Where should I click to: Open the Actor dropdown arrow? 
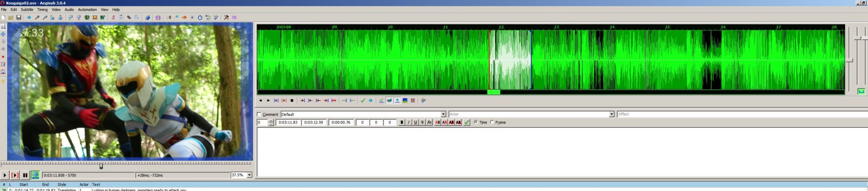coord(612,114)
